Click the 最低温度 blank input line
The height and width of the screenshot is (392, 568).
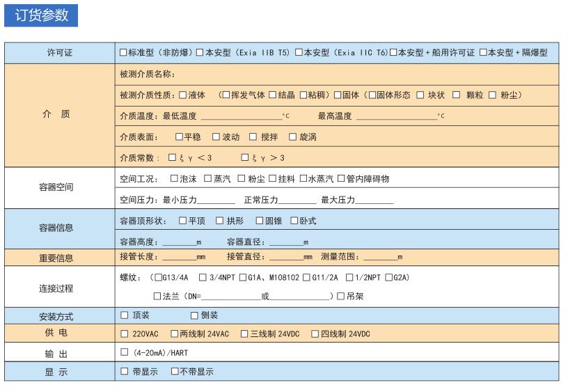click(240, 116)
